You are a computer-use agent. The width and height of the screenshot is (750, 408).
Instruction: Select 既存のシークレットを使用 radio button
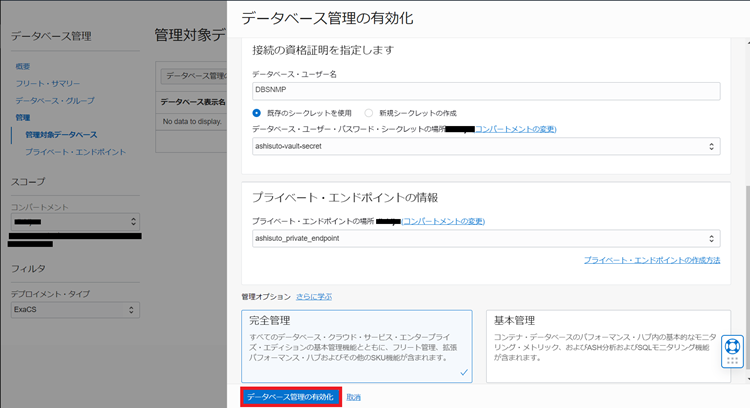tap(256, 113)
